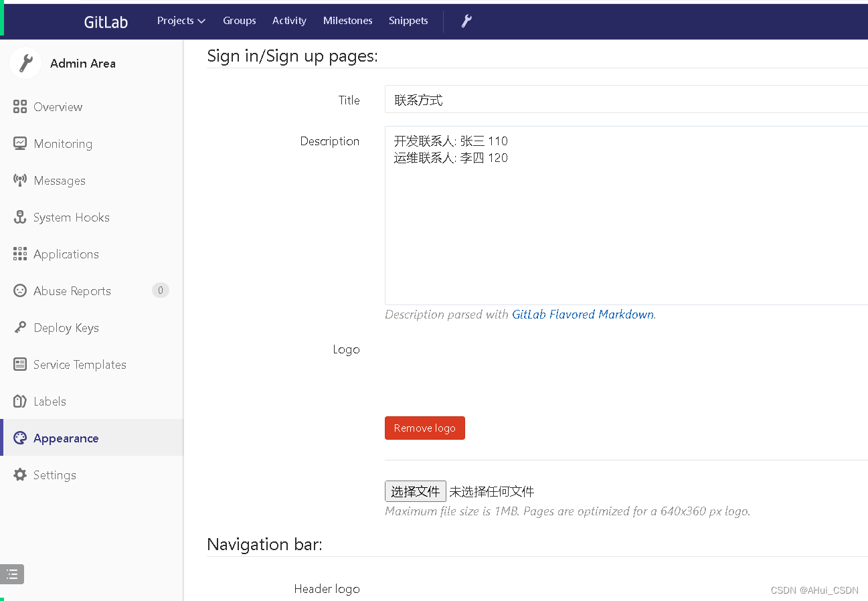The image size is (868, 601).
Task: Open Milestones in top navigation
Action: [x=348, y=21]
